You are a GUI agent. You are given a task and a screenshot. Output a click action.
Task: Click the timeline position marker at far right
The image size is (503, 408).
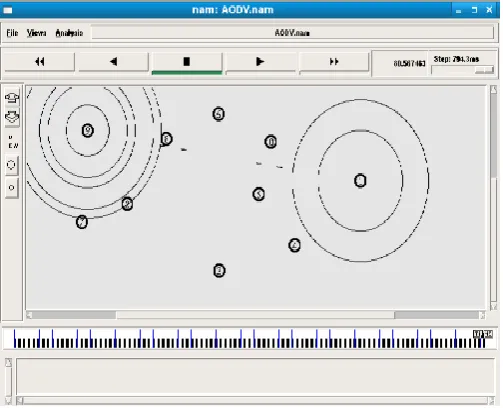[x=483, y=334]
